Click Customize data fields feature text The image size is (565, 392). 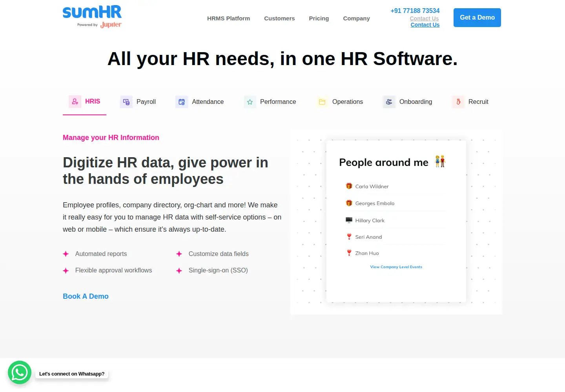tap(219, 254)
